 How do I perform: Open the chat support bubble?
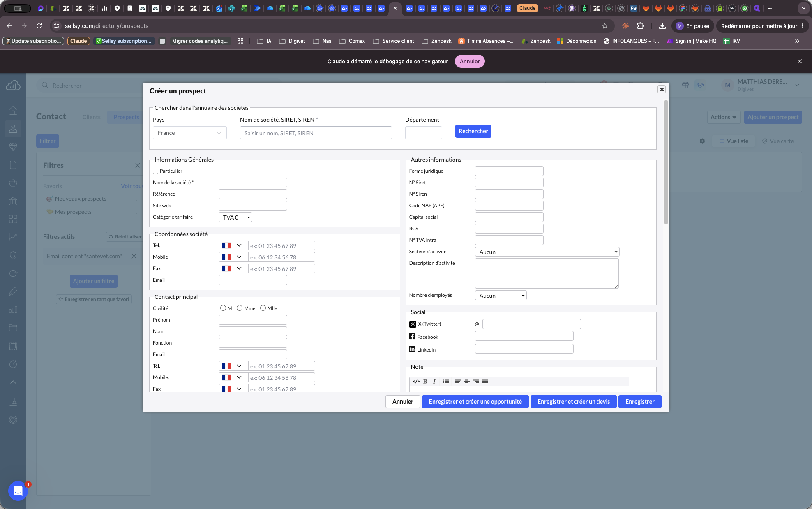point(18,490)
